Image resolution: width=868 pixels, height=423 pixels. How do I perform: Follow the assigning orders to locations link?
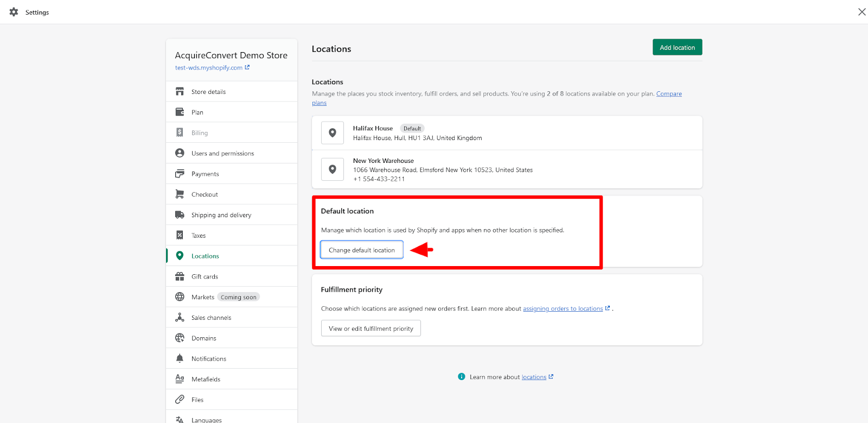[563, 308]
